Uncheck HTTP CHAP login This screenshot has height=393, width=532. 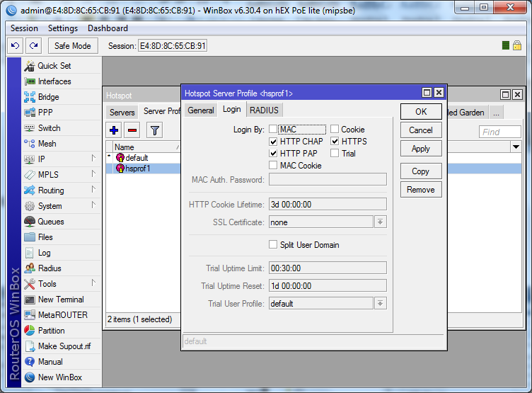coord(273,141)
